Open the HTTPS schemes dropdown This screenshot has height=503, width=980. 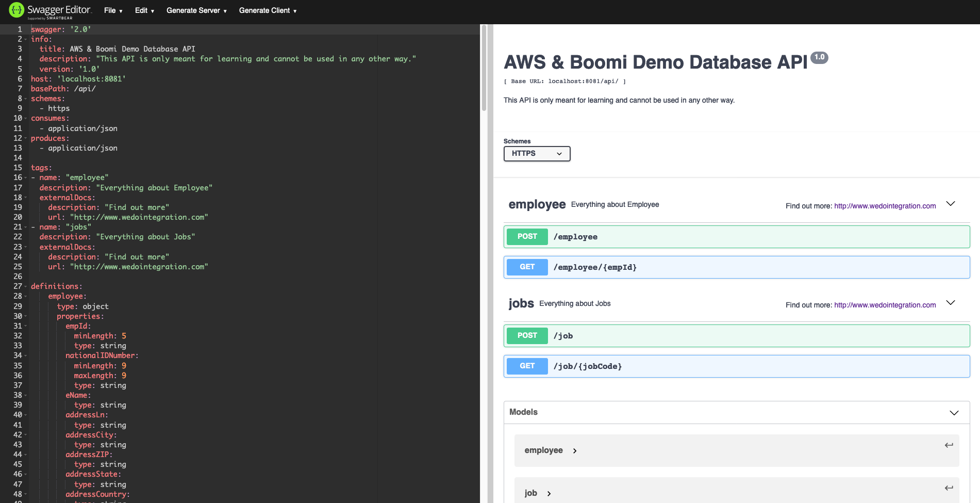point(537,154)
